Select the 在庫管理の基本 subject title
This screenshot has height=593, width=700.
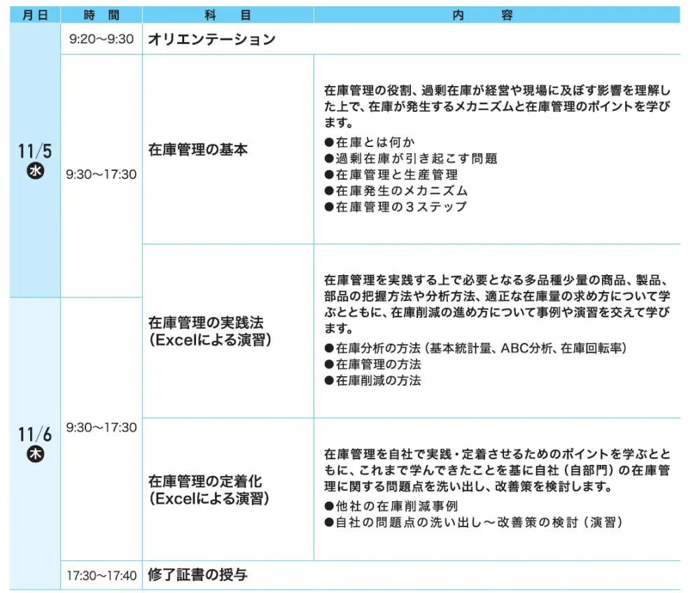point(198,150)
